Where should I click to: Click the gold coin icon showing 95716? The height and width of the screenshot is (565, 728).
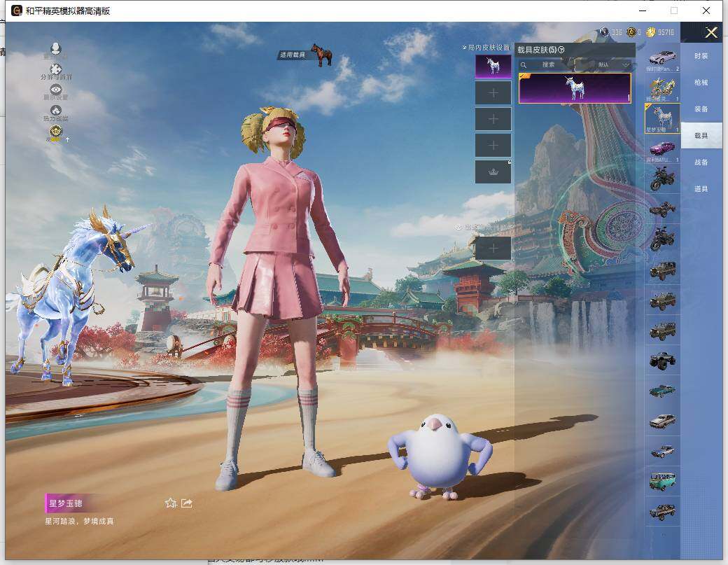click(650, 32)
